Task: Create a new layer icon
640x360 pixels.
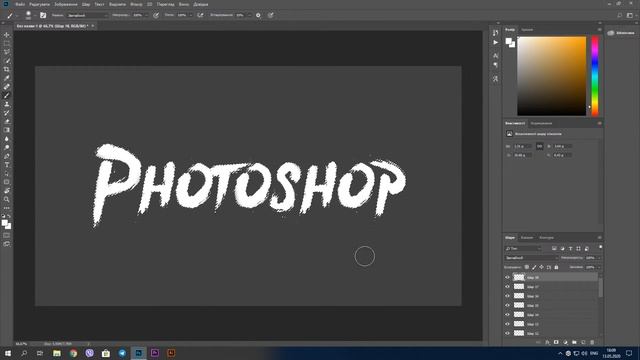Action: (x=583, y=342)
